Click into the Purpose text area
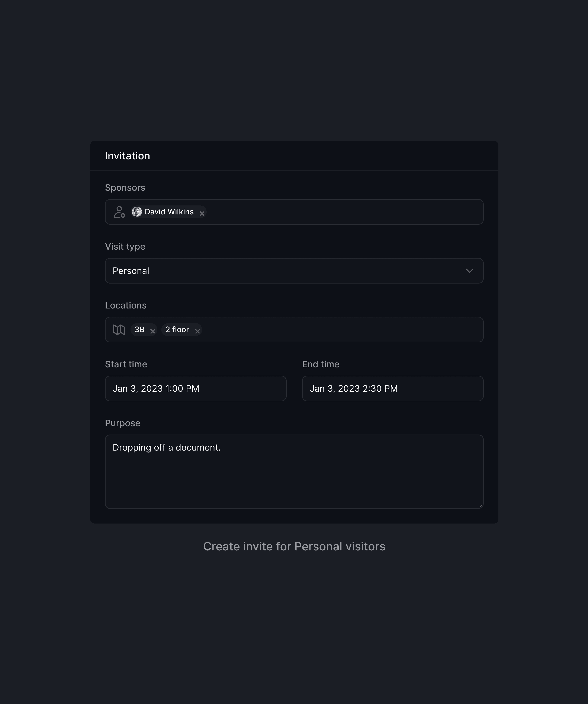The image size is (588, 704). 294,476
